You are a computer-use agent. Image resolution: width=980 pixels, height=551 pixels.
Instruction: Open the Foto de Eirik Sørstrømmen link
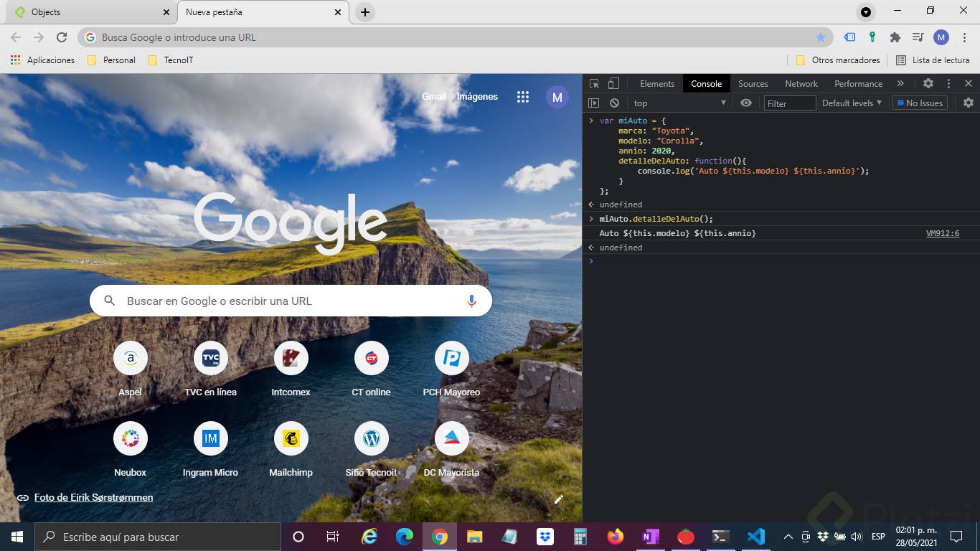[93, 497]
